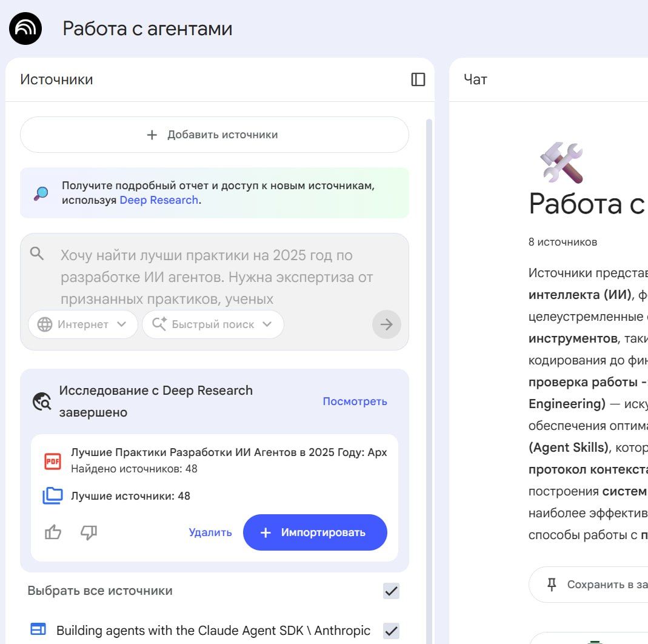Screen dimensions: 648x644
Task: Click the Deep Research completed globe icon
Action: (42, 401)
